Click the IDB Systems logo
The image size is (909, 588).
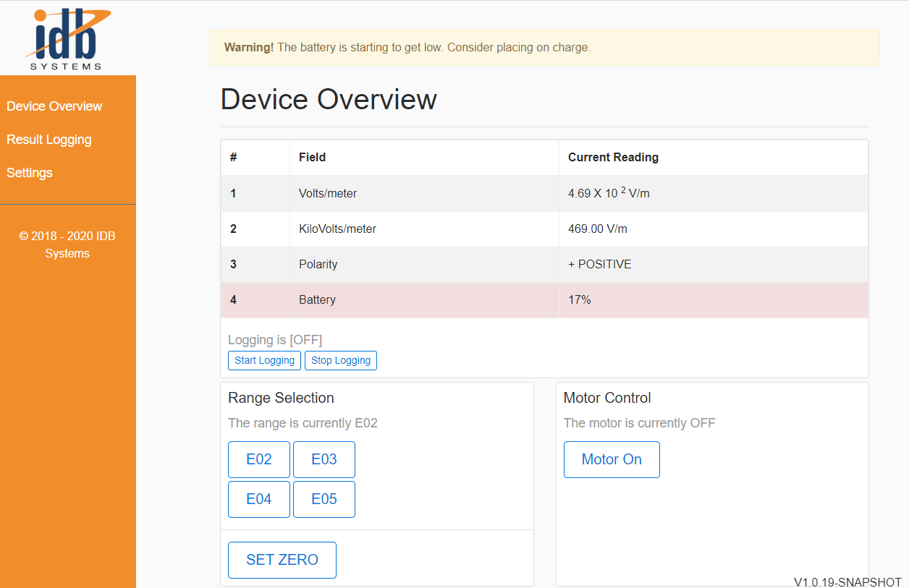coord(67,39)
